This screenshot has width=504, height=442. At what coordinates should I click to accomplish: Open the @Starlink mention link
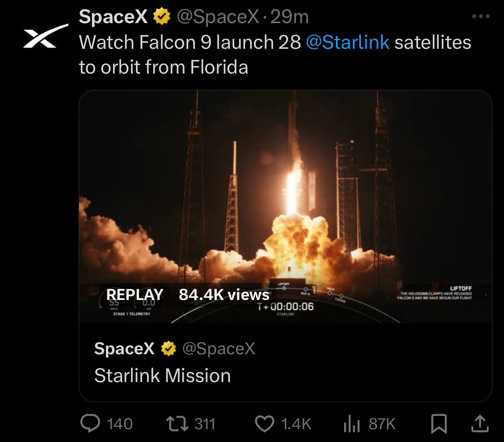[348, 42]
